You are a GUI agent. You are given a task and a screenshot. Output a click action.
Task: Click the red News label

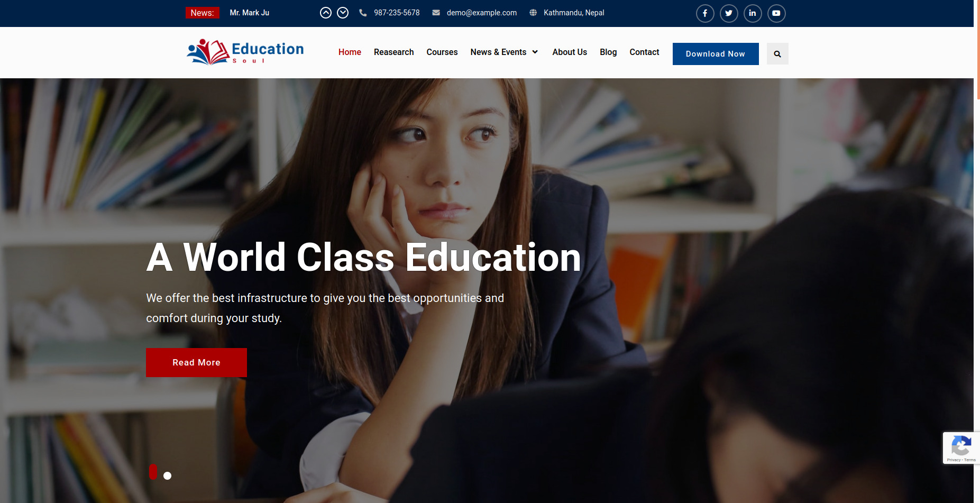coord(202,13)
